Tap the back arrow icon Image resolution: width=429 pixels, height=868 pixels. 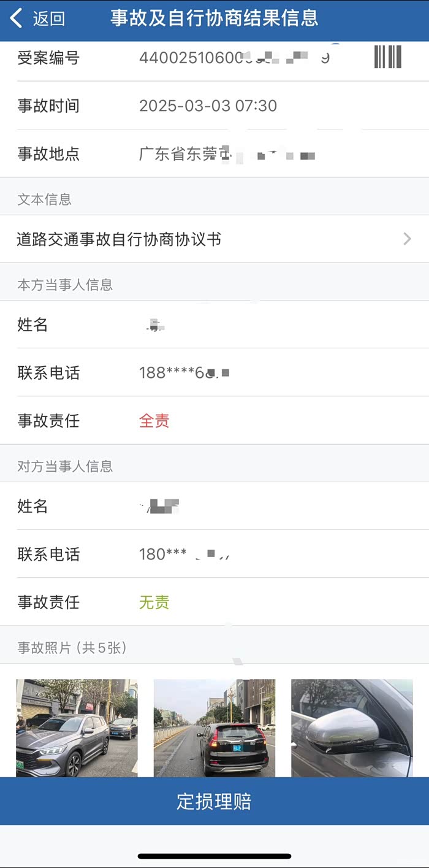pos(17,18)
